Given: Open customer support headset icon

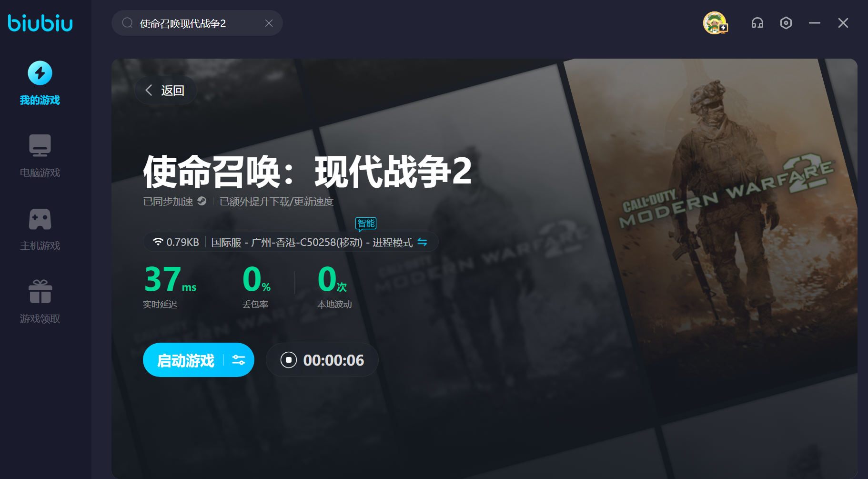Looking at the screenshot, I should 757,23.
